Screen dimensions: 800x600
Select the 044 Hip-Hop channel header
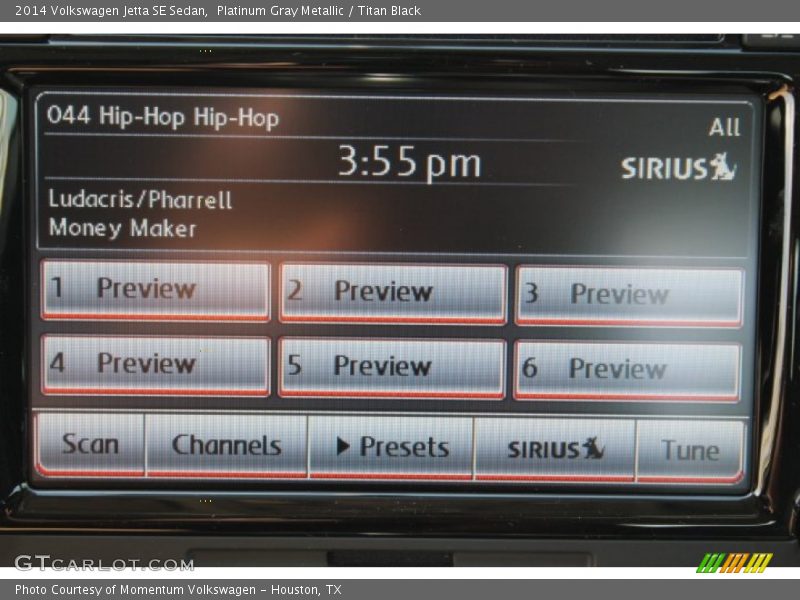click(165, 115)
